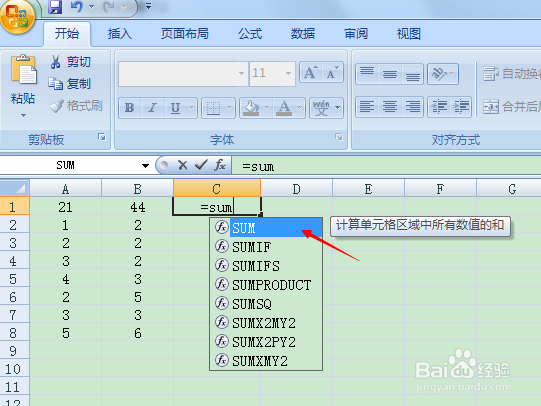Choose SUMXMY2 from autocomplete list
Image resolution: width=541 pixels, height=406 pixels.
tap(266, 361)
